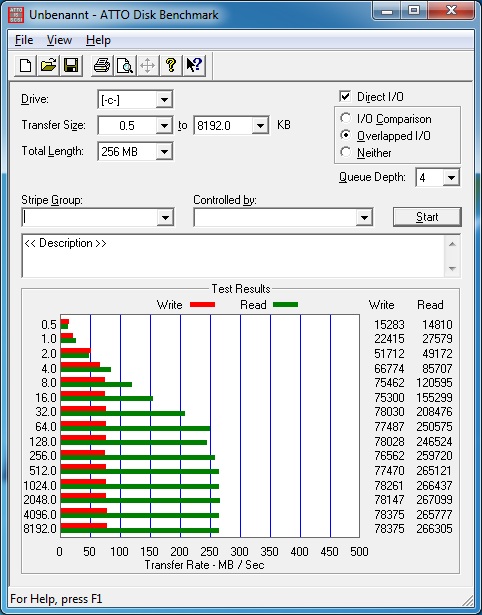Uncheck the Direct I/O checkbox
Screen dimensions: 482x615
click(x=345, y=96)
